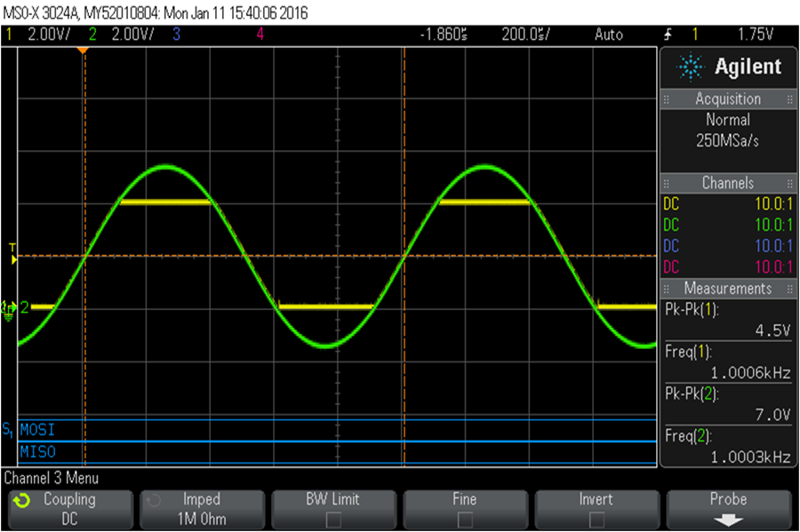Viewport: 800px width, 532px height.
Task: Select channel 4 in the top bar
Action: click(x=260, y=35)
